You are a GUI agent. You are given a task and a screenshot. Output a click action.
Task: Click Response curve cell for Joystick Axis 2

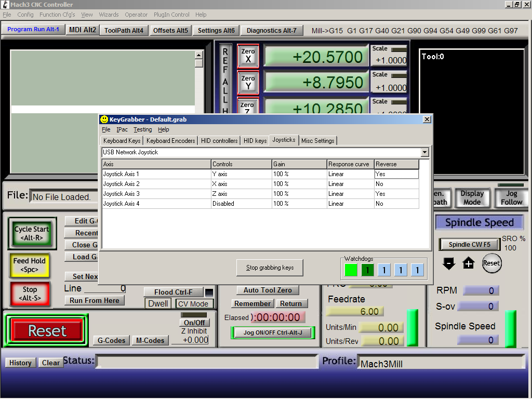tap(351, 184)
